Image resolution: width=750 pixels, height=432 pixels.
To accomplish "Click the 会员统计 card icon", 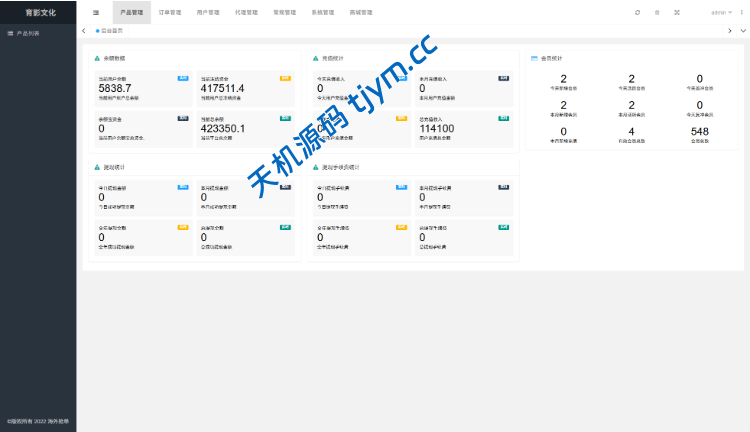I will point(535,58).
